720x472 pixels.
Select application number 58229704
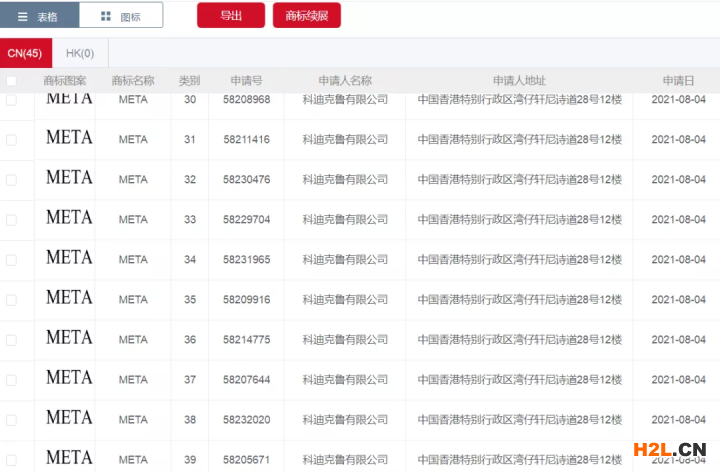pyautogui.click(x=246, y=220)
